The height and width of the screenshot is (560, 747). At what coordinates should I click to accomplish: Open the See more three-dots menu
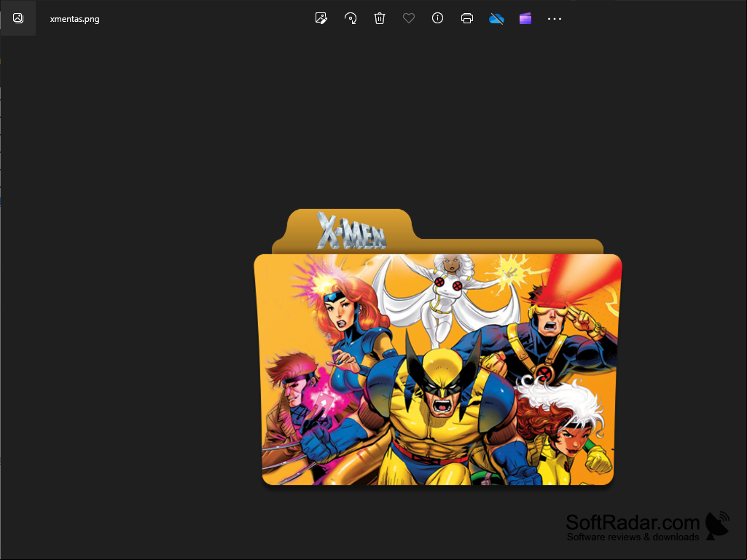[x=555, y=19]
